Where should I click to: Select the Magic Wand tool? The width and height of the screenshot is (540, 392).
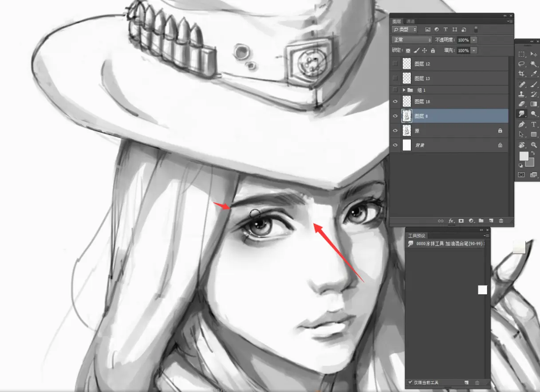tap(534, 64)
